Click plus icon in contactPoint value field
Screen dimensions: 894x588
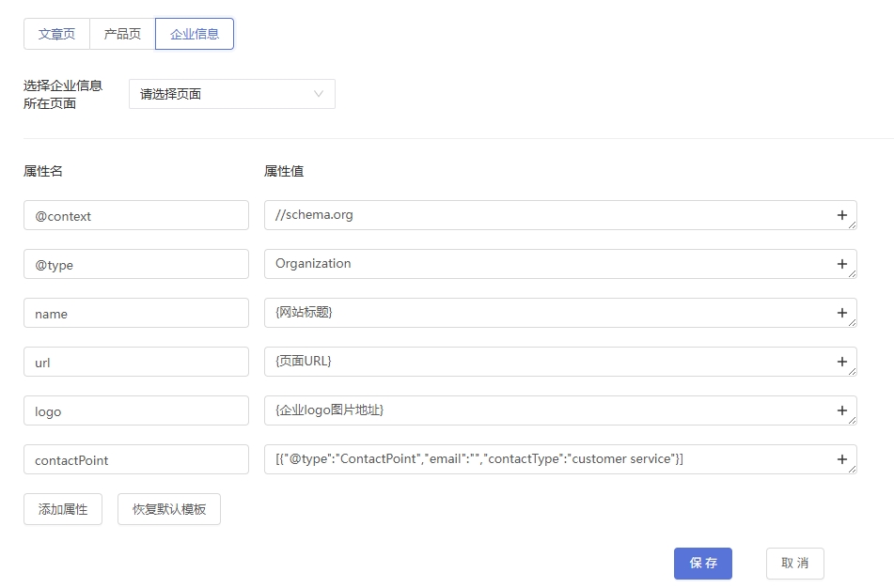(841, 459)
